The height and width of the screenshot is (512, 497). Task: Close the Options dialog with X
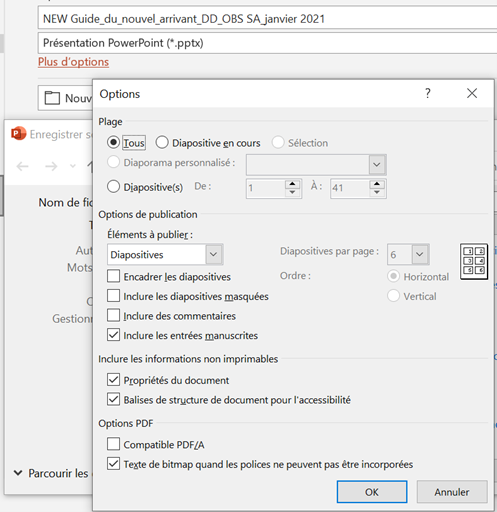tap(472, 93)
